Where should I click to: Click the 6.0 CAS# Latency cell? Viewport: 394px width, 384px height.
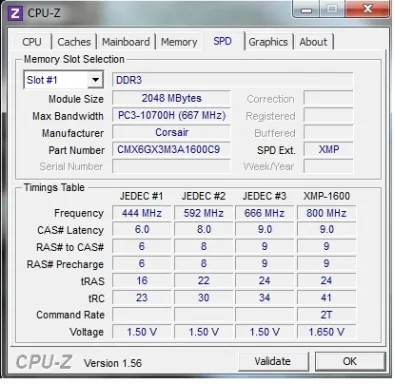pos(142,230)
